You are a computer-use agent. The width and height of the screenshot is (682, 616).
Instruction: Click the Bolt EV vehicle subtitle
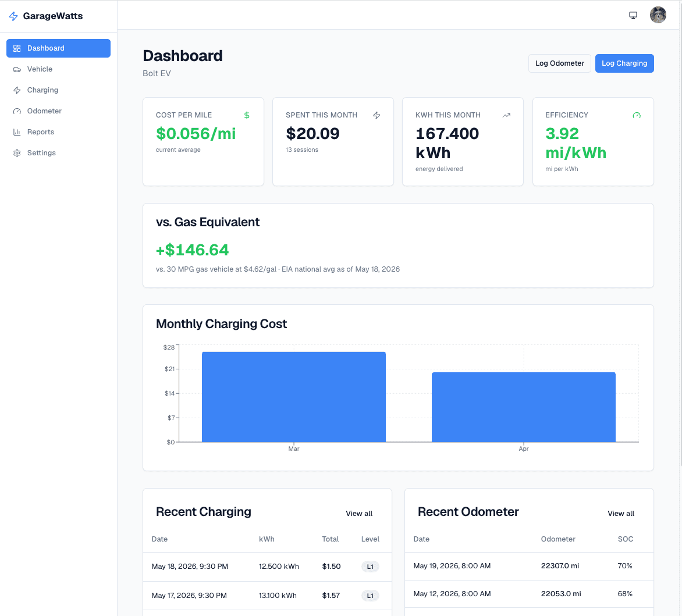[157, 73]
